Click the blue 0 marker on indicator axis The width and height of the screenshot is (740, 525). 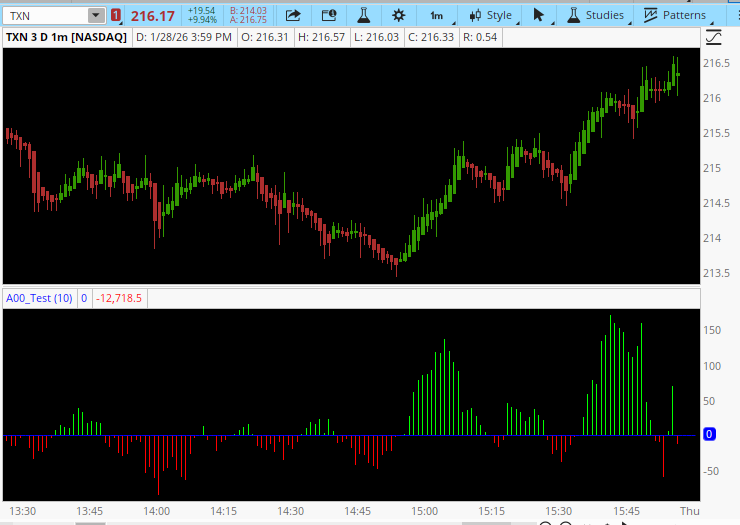click(709, 434)
